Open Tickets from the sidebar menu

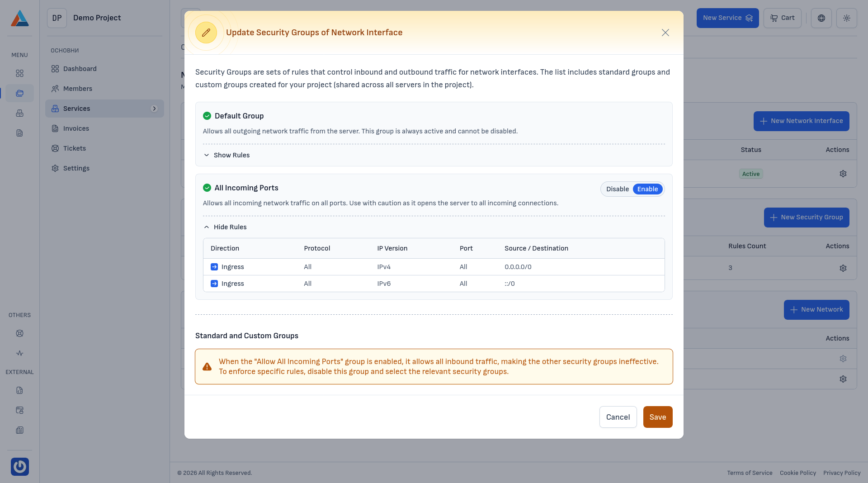[75, 148]
